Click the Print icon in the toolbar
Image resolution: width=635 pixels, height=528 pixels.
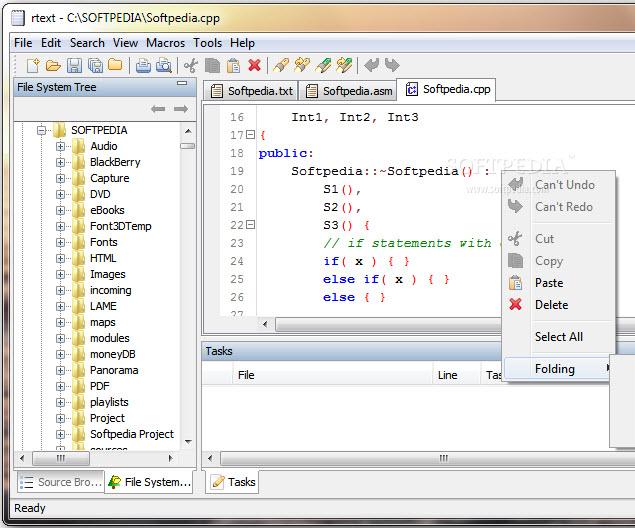[x=143, y=66]
